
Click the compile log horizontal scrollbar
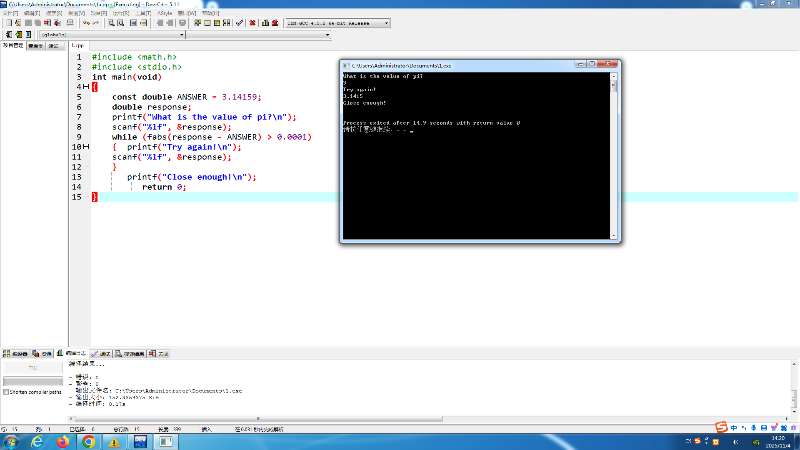click(255, 419)
